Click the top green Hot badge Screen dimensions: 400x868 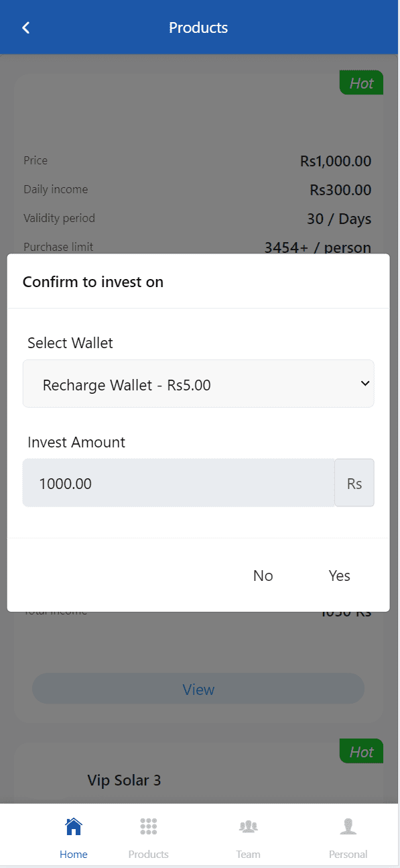tap(361, 83)
